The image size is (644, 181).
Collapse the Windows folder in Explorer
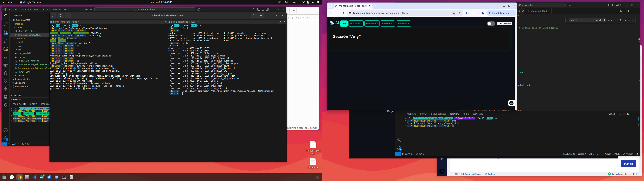click(x=21, y=39)
